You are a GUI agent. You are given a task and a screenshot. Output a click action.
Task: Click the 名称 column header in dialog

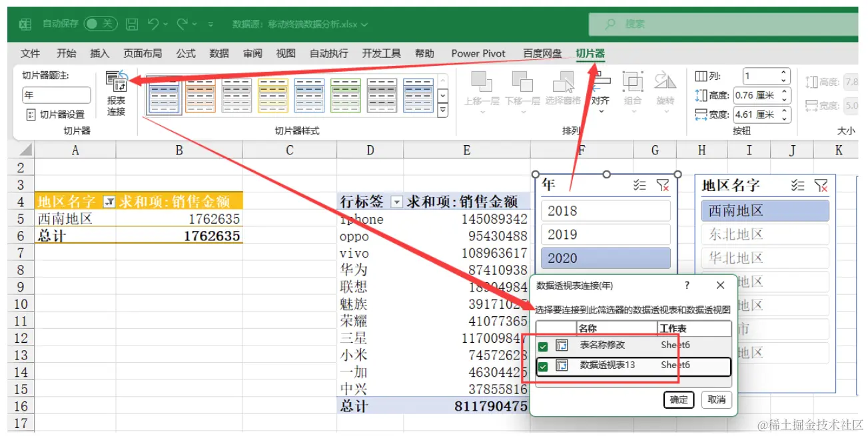point(617,329)
